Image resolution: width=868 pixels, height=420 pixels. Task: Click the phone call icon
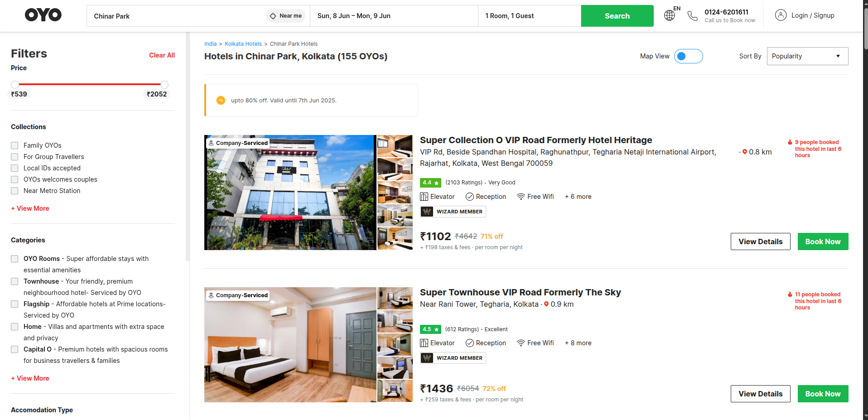[692, 16]
